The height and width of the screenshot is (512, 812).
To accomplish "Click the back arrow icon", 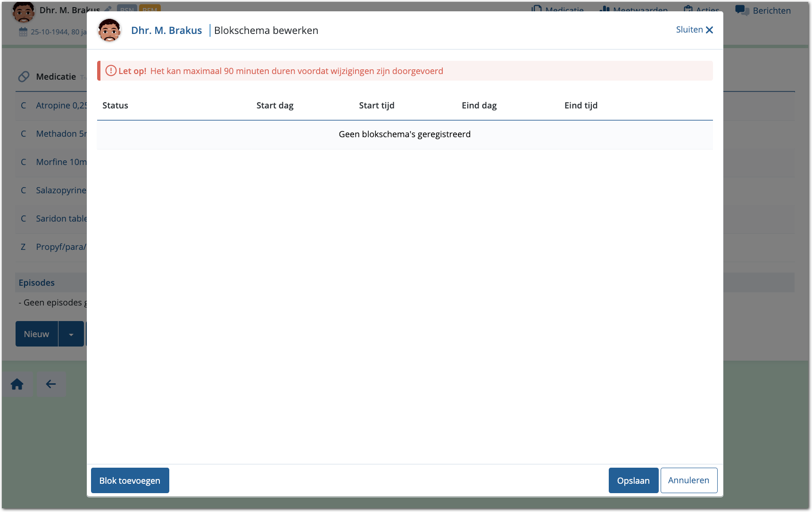I will [51, 384].
